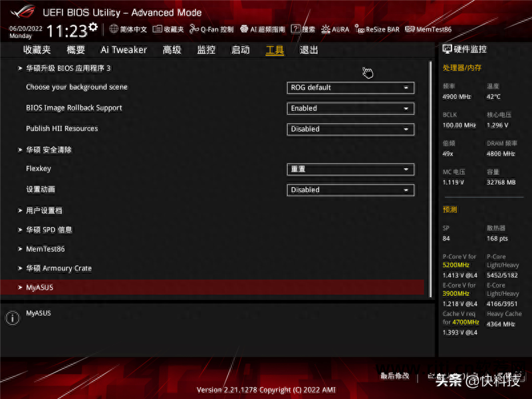Screen dimensions: 532x399
Task: Click the 'Publish HII Resources' label
Action: point(62,128)
